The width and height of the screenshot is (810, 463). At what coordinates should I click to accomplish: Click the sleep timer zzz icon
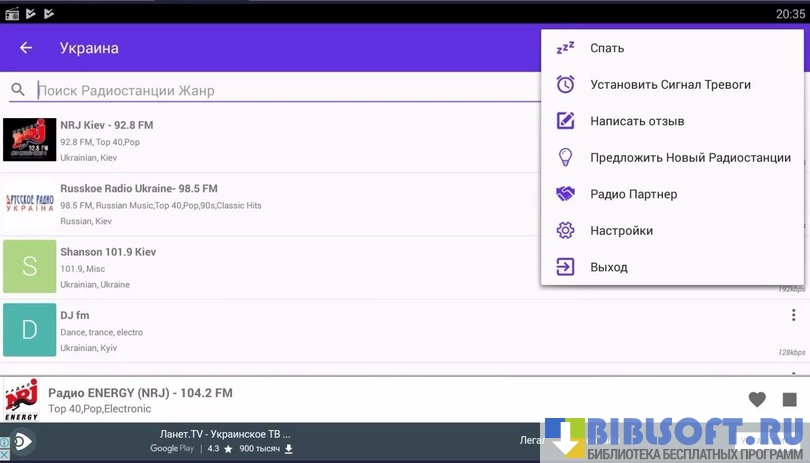(565, 48)
